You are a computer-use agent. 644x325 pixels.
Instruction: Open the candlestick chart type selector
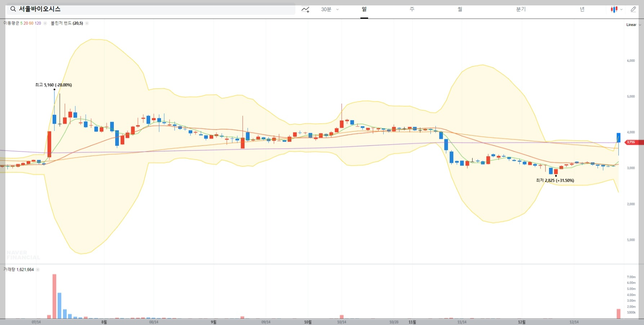616,9
